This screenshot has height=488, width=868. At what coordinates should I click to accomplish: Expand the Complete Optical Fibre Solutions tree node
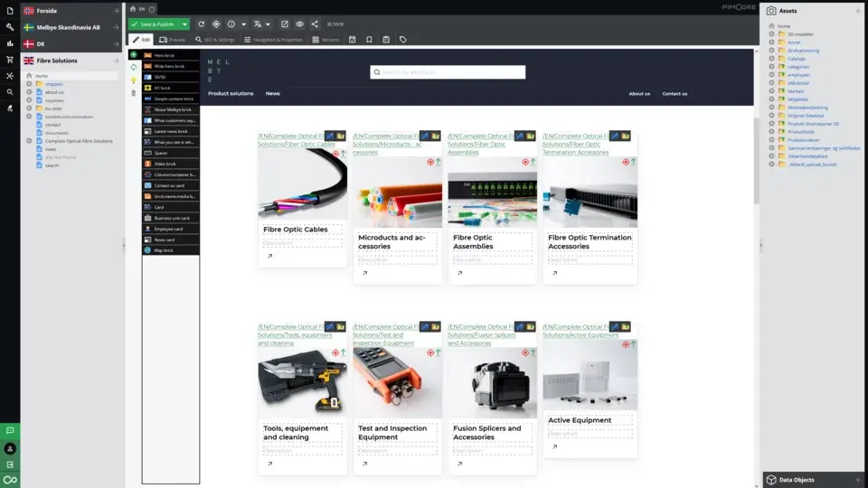[29, 141]
